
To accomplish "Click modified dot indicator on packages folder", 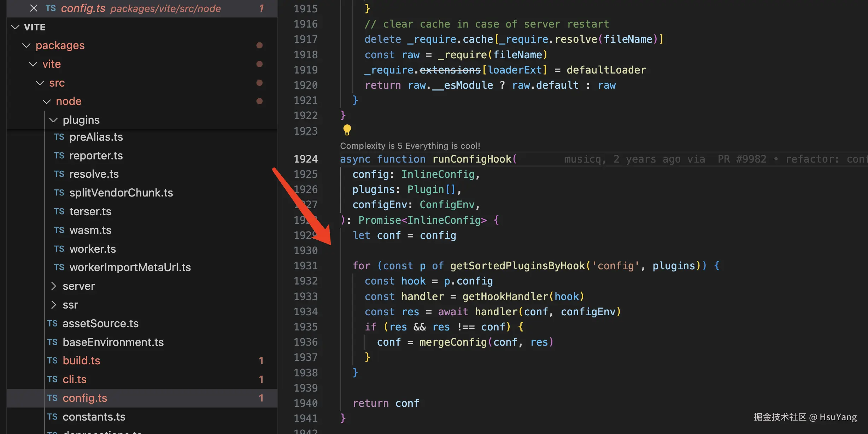I will point(259,46).
